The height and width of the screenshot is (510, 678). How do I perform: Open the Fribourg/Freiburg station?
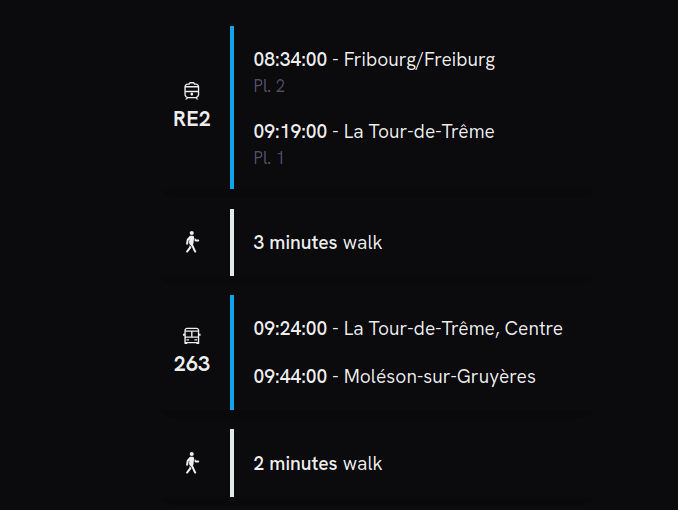[x=419, y=60]
